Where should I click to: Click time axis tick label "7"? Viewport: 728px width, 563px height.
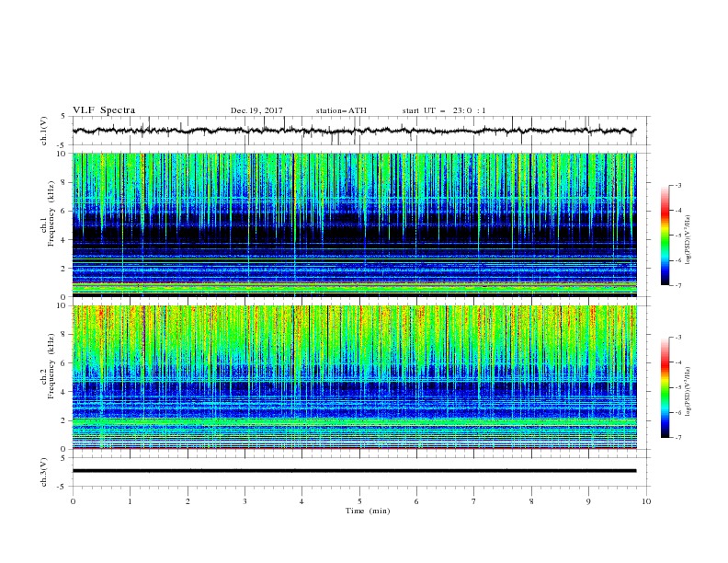tap(474, 501)
